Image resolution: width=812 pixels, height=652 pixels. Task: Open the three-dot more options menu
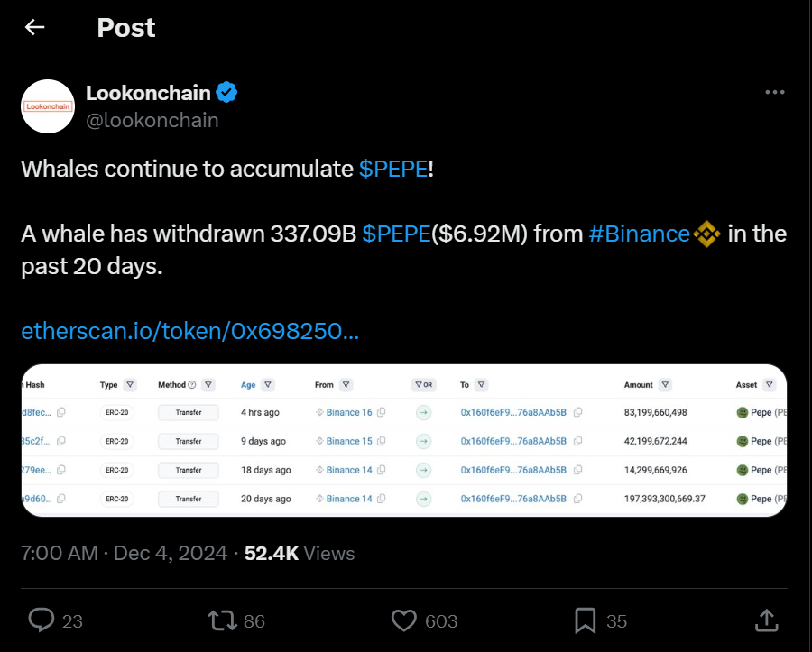(774, 93)
